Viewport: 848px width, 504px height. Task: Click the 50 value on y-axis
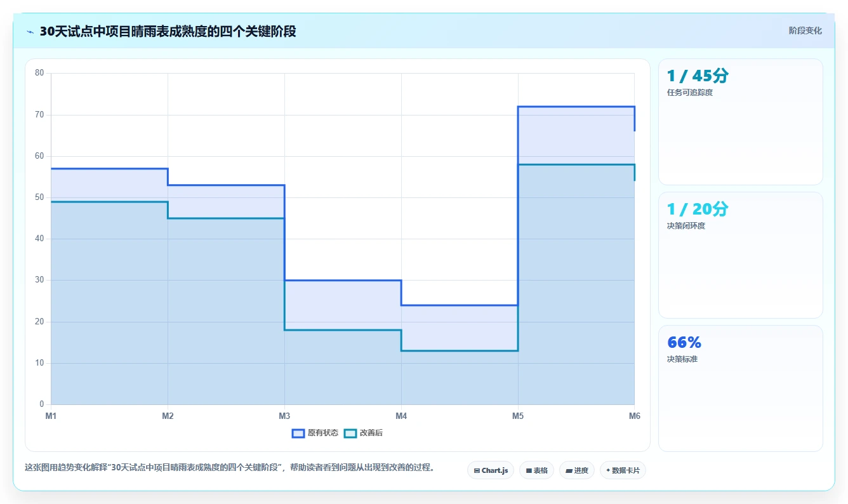pyautogui.click(x=39, y=197)
